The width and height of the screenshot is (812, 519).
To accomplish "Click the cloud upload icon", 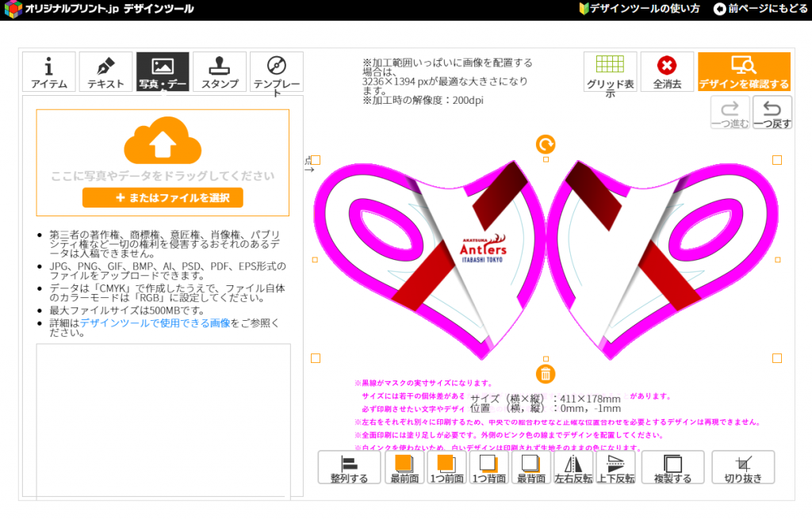I will [163, 140].
